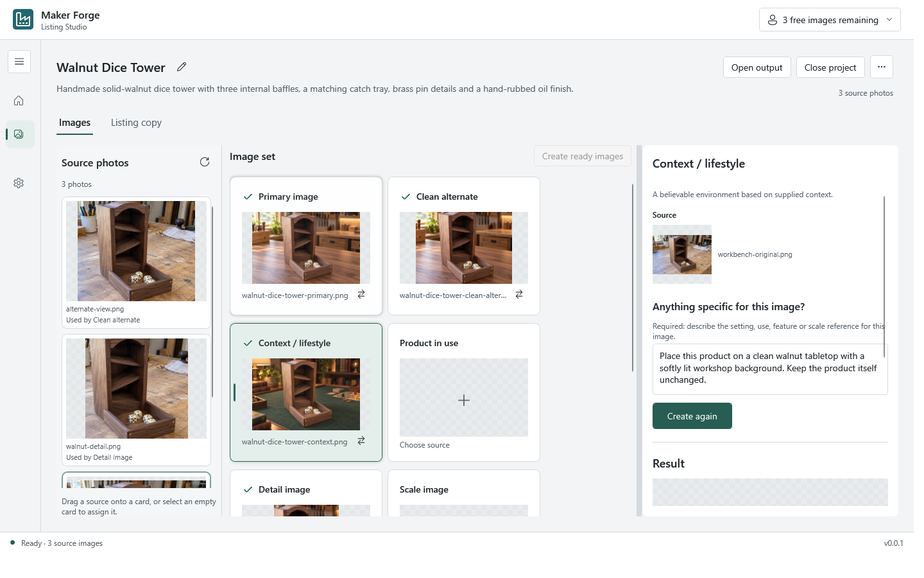Click the Image set grid scrollbar
This screenshot has height=578, width=924.
click(633, 277)
